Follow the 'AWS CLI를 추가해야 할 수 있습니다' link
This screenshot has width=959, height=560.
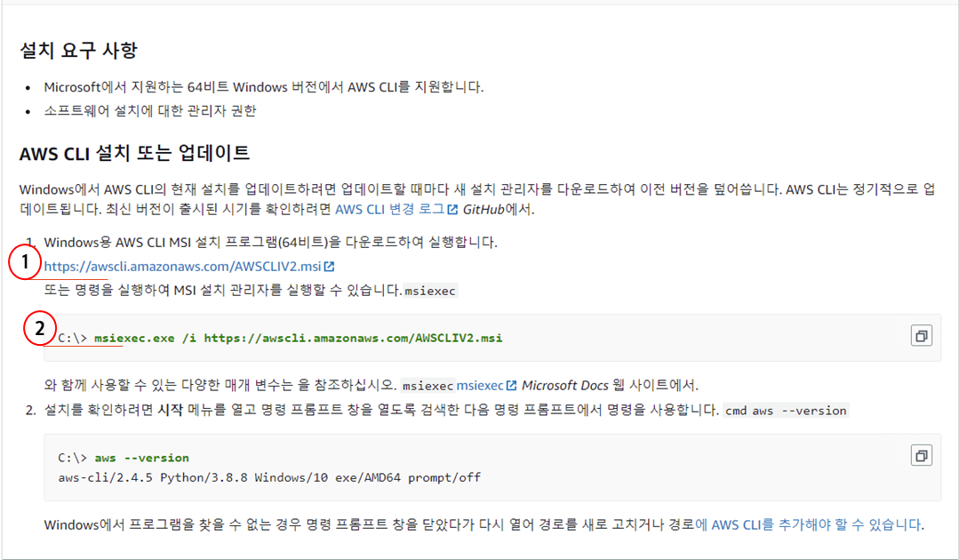click(809, 524)
